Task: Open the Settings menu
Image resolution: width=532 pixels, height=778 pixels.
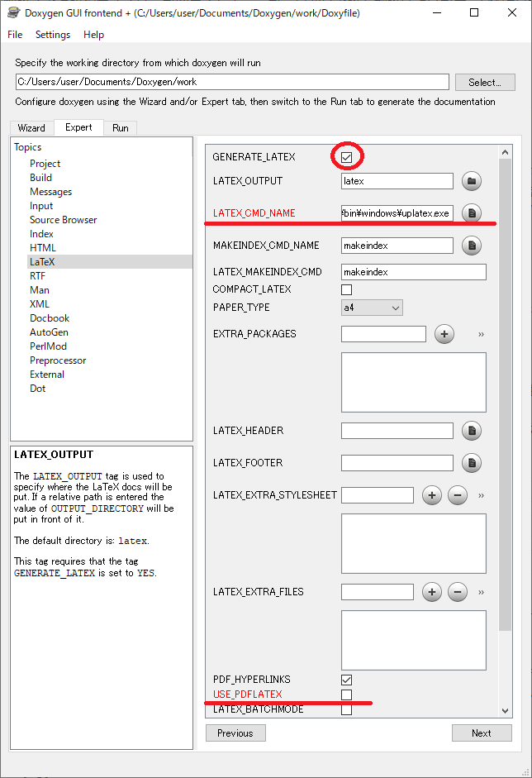Action: (x=53, y=35)
